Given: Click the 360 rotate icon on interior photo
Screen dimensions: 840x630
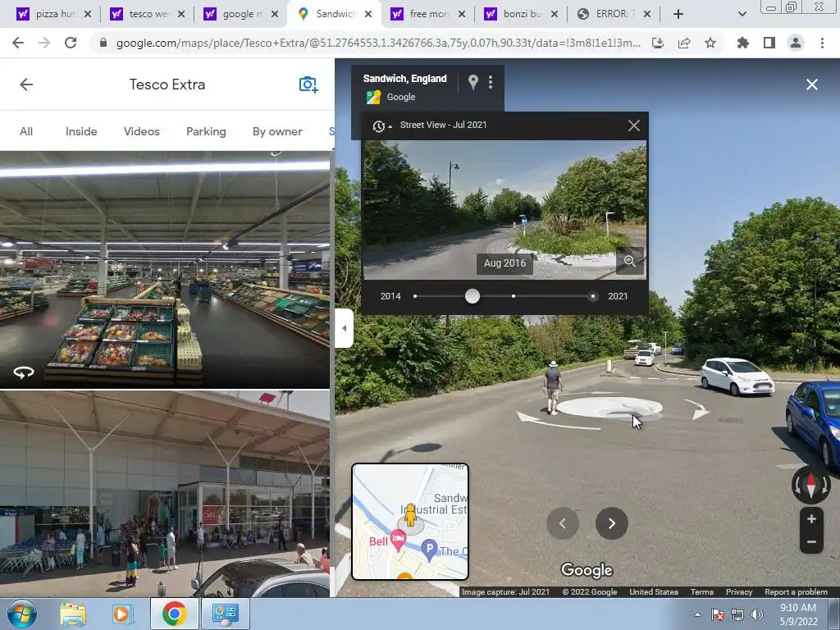Looking at the screenshot, I should [x=24, y=372].
